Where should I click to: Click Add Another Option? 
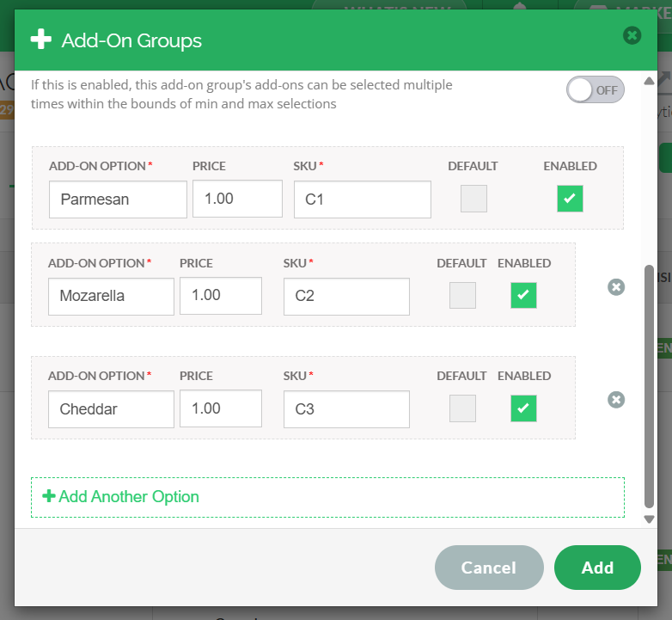pos(327,497)
